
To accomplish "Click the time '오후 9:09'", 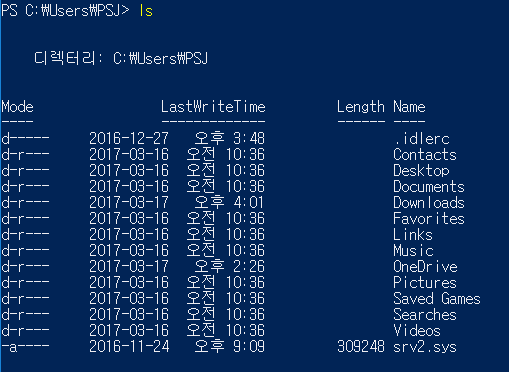I will [230, 347].
